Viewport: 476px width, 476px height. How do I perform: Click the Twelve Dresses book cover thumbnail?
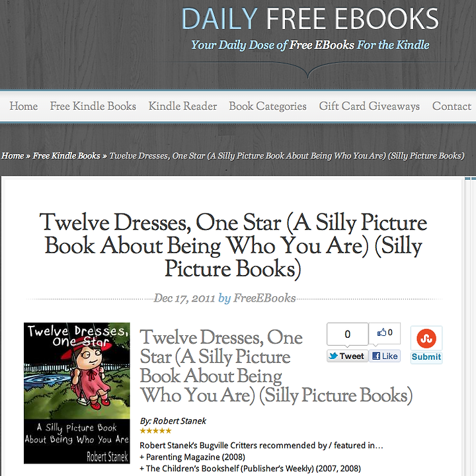(x=77, y=393)
